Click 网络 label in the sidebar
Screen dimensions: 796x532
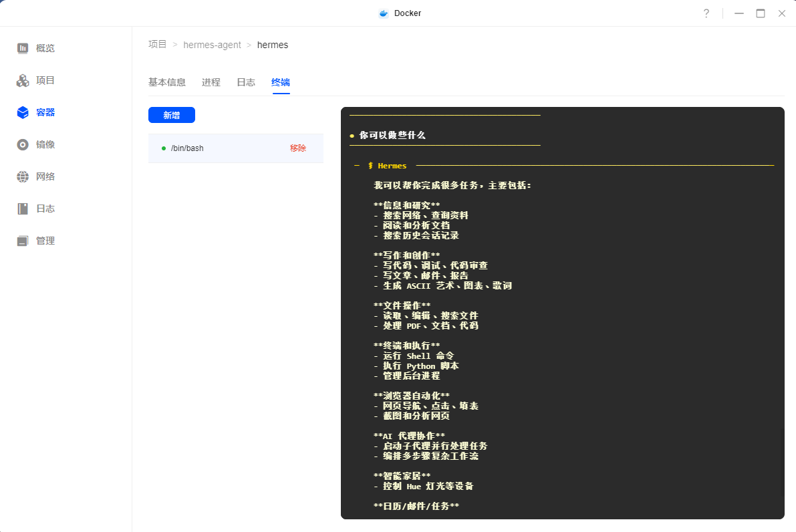[45, 176]
